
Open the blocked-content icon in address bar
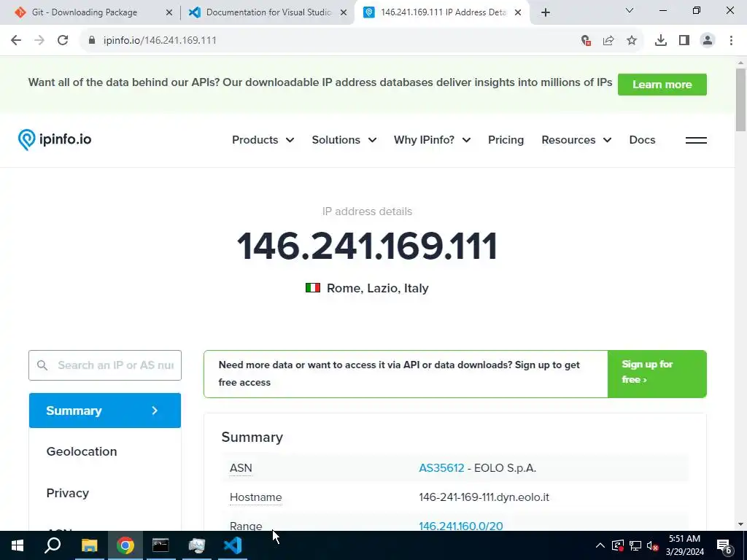pyautogui.click(x=586, y=41)
